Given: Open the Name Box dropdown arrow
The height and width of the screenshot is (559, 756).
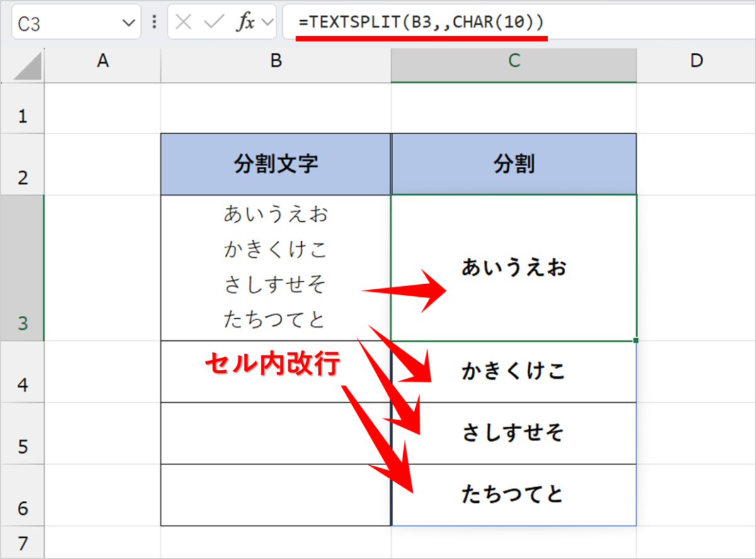Looking at the screenshot, I should [128, 21].
